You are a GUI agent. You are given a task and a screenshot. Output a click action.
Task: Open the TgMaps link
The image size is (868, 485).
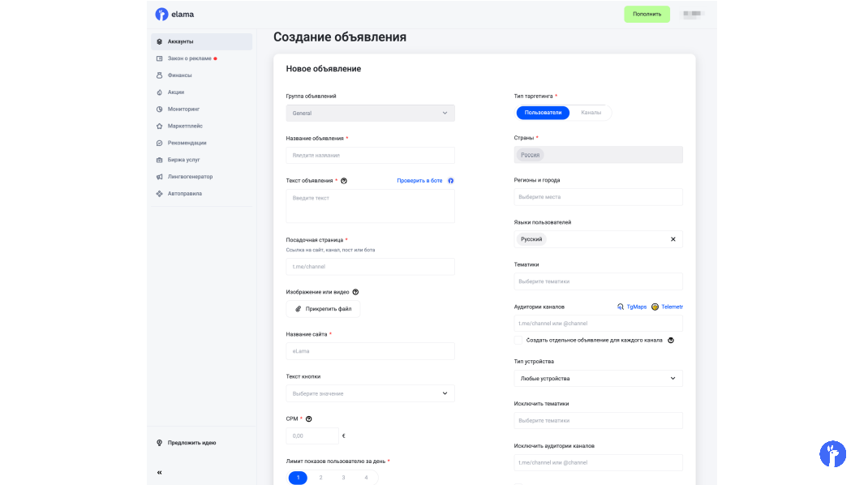[x=632, y=307]
